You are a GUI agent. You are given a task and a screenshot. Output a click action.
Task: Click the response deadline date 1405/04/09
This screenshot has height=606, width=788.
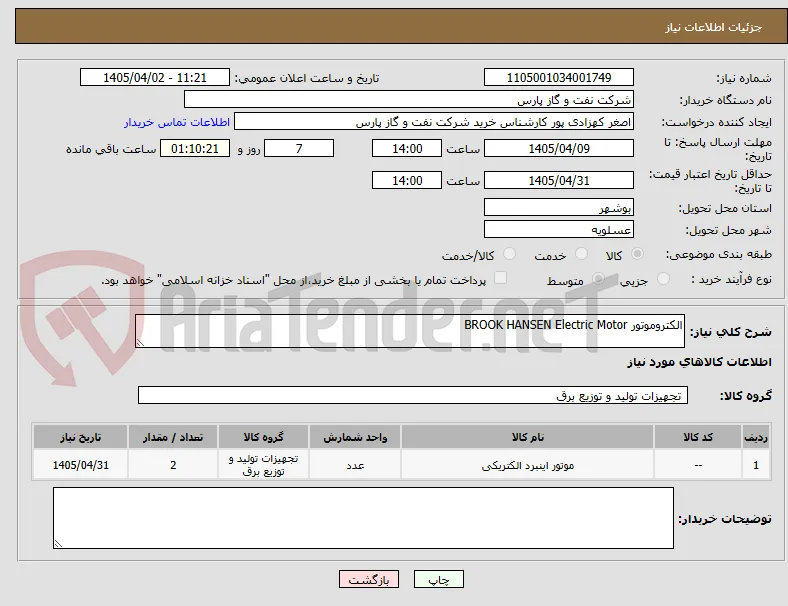point(559,148)
